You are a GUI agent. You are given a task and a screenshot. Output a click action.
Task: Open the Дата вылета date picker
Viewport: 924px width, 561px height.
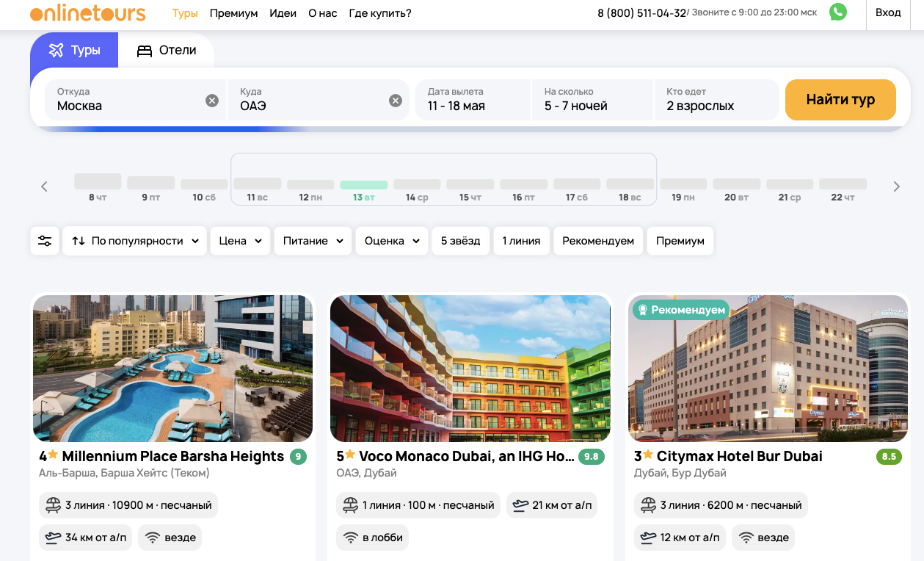[473, 100]
